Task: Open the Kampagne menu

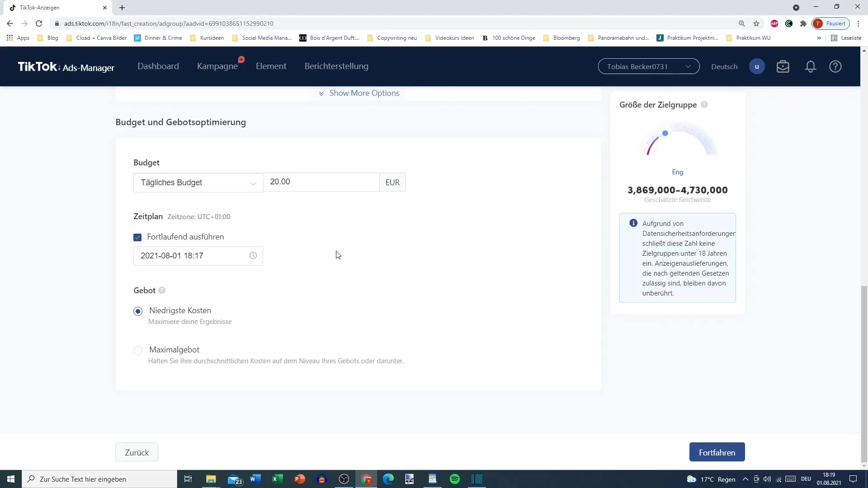Action: pyautogui.click(x=217, y=66)
